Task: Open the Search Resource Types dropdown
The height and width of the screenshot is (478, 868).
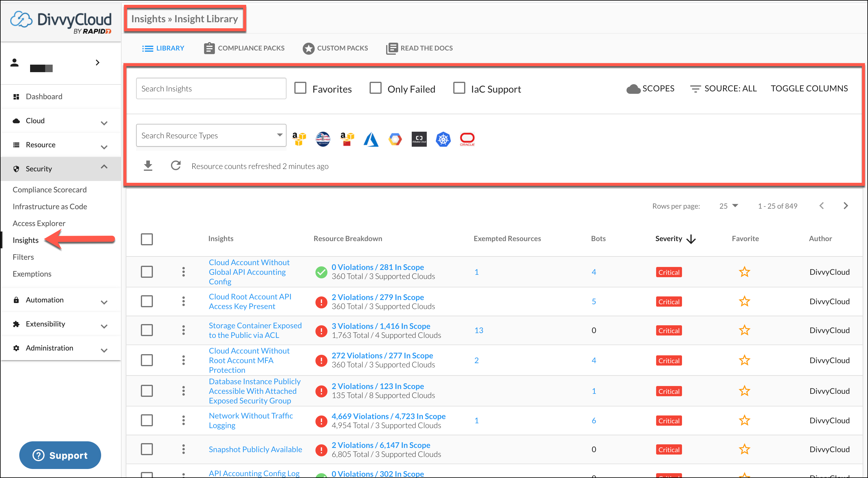Action: 211,135
